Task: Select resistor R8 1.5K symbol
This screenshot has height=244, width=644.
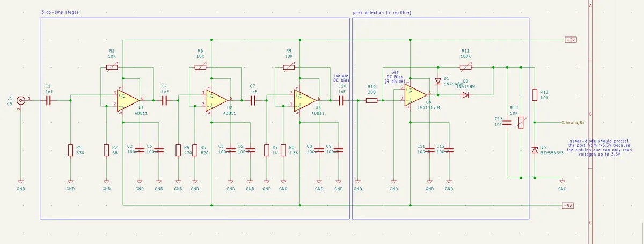Action: pos(283,150)
